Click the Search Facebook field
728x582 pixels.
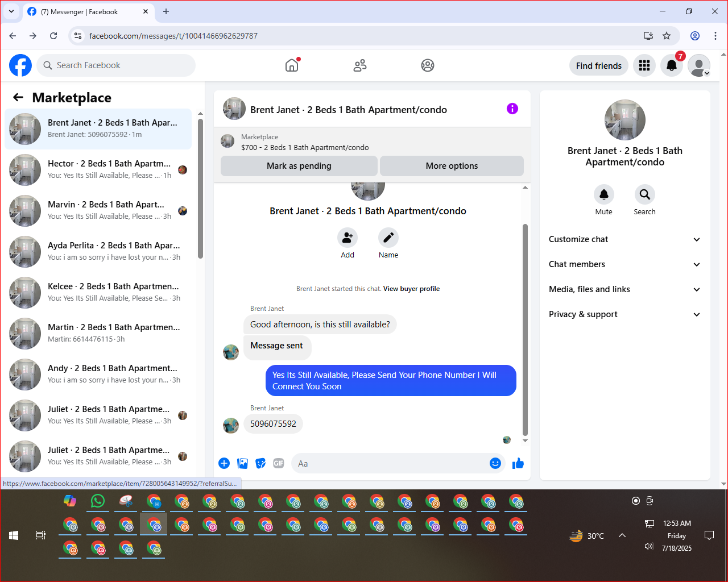tap(116, 65)
